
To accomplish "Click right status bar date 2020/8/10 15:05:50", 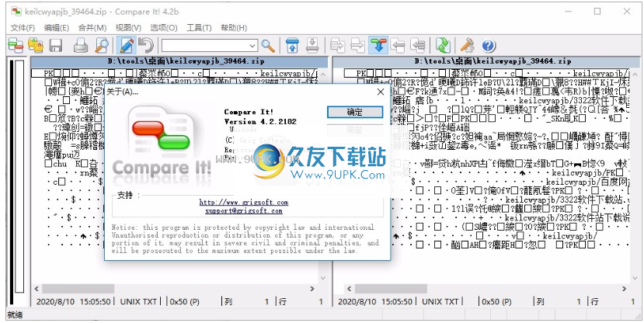I will [x=375, y=302].
